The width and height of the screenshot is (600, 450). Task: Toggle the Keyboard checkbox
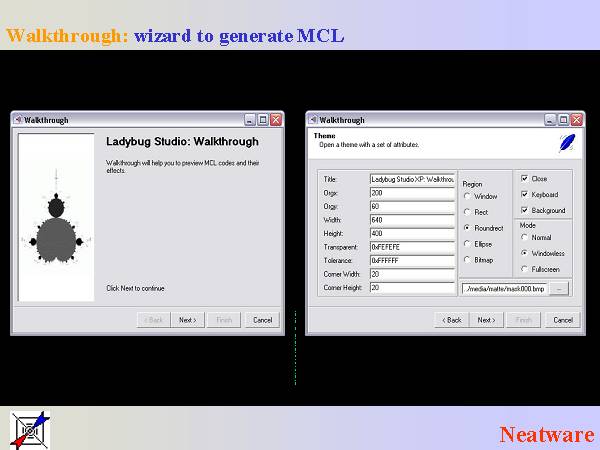pyautogui.click(x=524, y=194)
